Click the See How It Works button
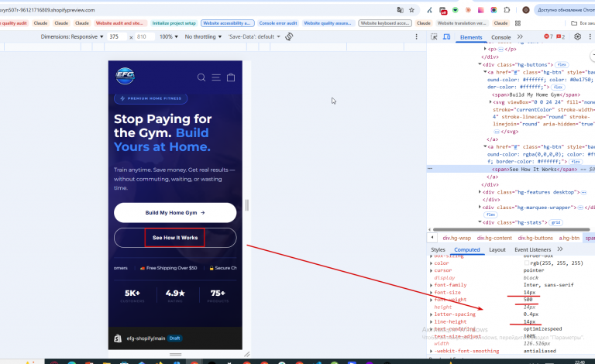This screenshot has width=595, height=364. pyautogui.click(x=175, y=238)
